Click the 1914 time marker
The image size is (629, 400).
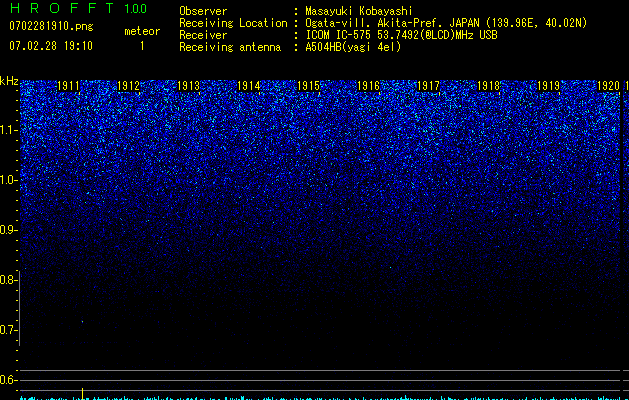[249, 86]
